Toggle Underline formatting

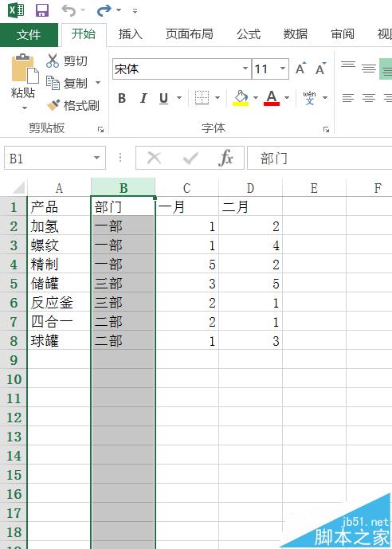pyautogui.click(x=164, y=98)
